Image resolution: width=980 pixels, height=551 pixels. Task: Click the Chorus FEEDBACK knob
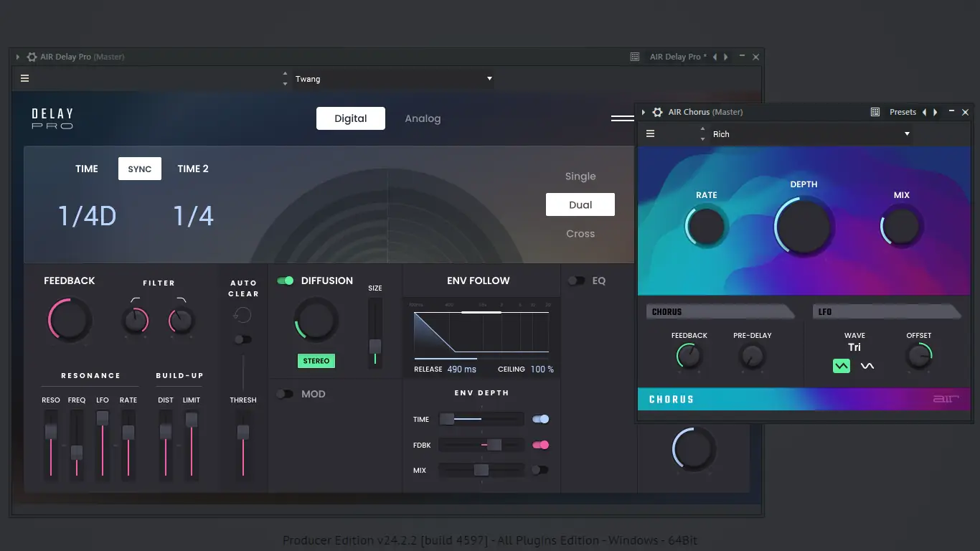point(689,357)
